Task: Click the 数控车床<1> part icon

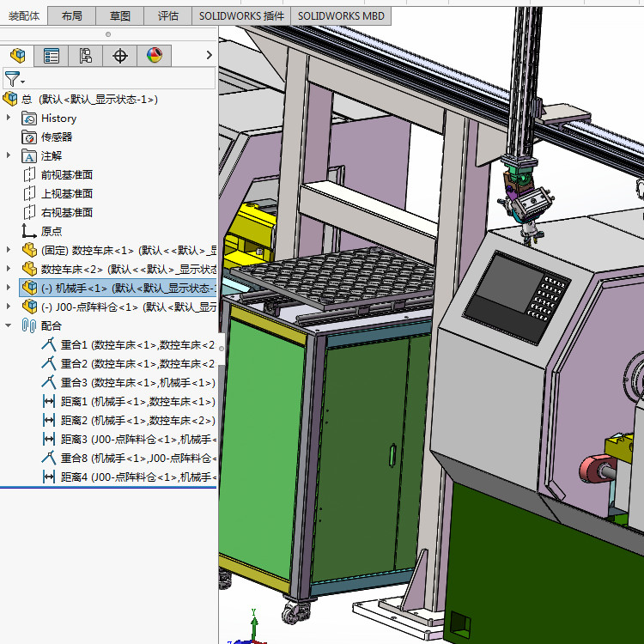Action: click(x=29, y=250)
